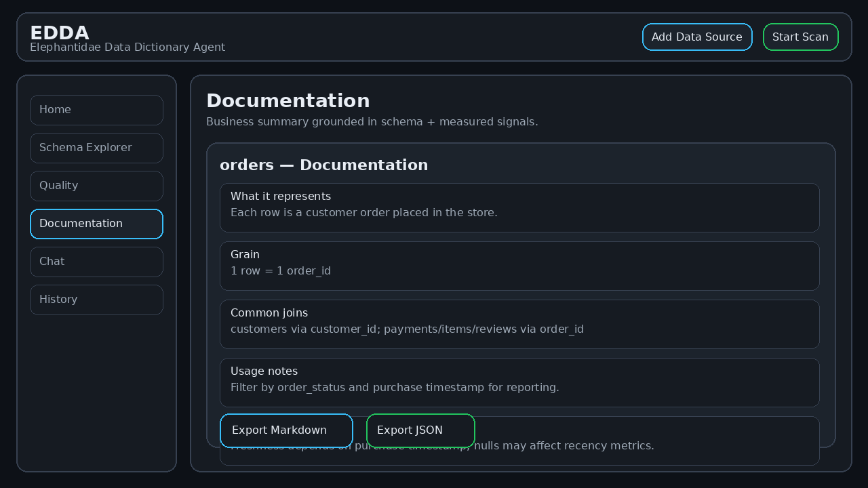Export the documentation as JSON
868x488 pixels.
(420, 430)
